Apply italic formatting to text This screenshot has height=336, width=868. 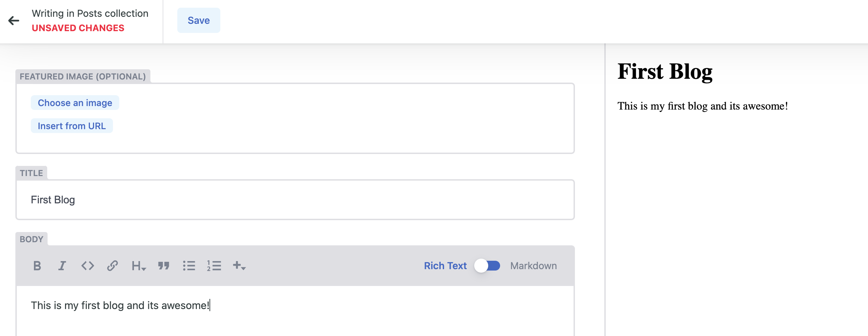pos(62,266)
